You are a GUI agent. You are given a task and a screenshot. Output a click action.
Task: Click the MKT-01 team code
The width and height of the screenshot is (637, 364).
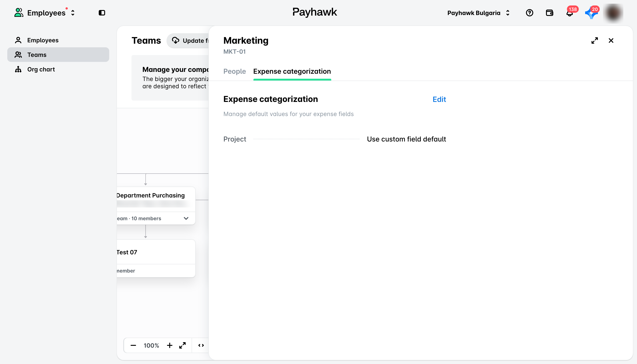point(234,51)
